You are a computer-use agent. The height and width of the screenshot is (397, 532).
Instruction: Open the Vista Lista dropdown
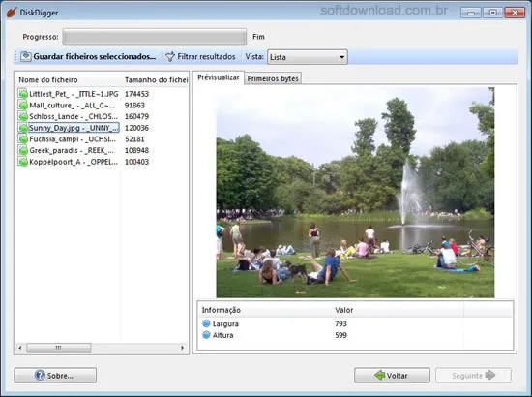(308, 57)
